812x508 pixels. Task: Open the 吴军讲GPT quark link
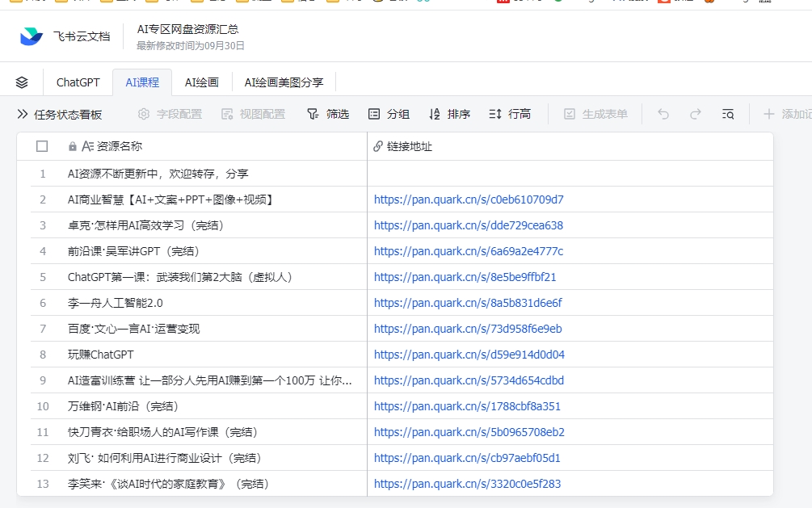pyautogui.click(x=468, y=251)
